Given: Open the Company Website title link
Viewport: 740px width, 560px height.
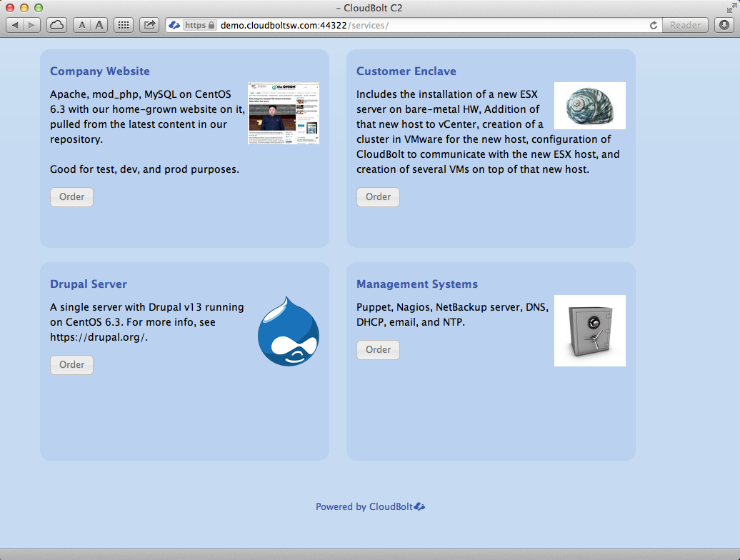Looking at the screenshot, I should (x=100, y=71).
